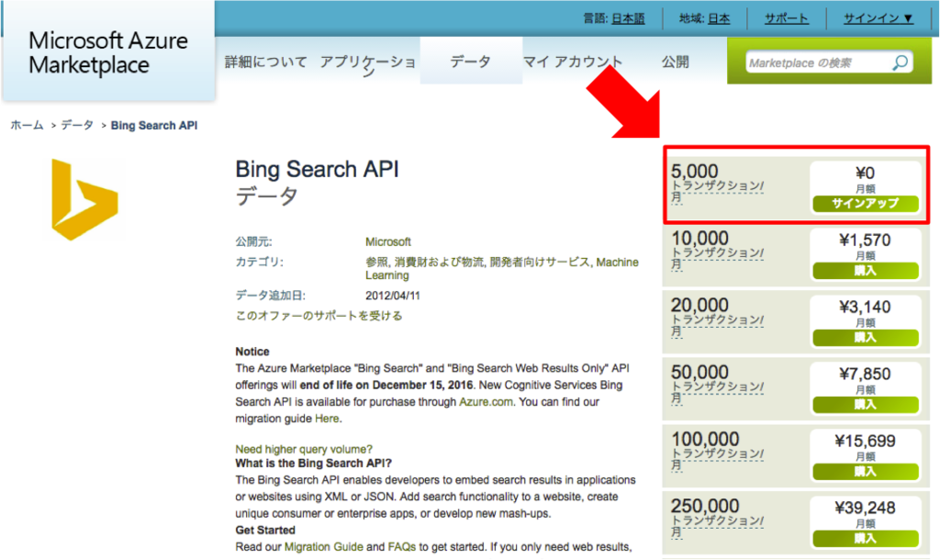940x560 pixels.
Task: Open the 消費財および物流 category link
Action: (x=440, y=262)
